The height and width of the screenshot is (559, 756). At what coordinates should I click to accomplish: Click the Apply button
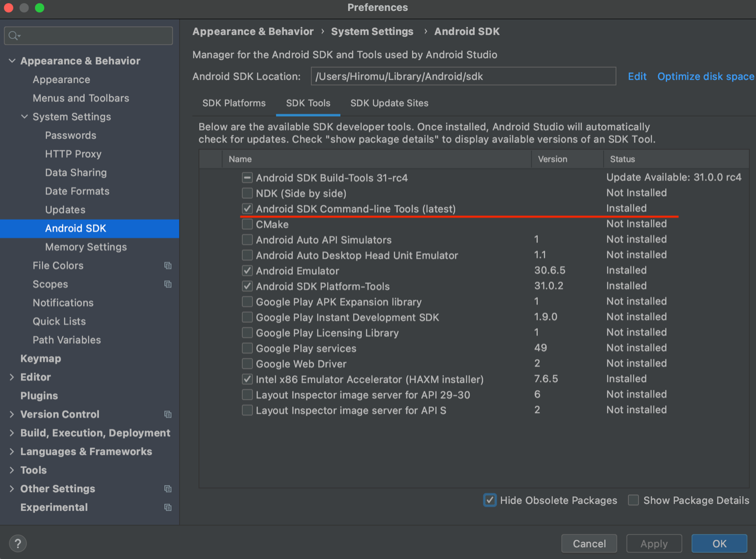click(654, 543)
